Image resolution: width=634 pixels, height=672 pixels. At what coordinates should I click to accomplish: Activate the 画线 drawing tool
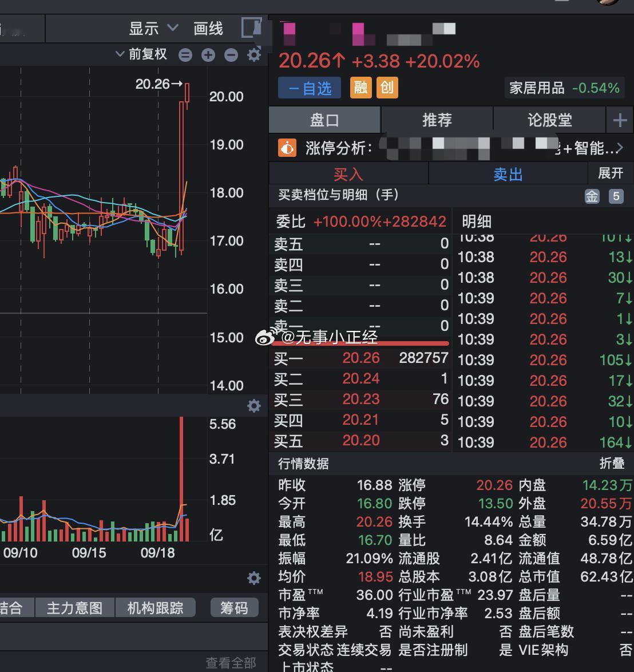[x=208, y=29]
